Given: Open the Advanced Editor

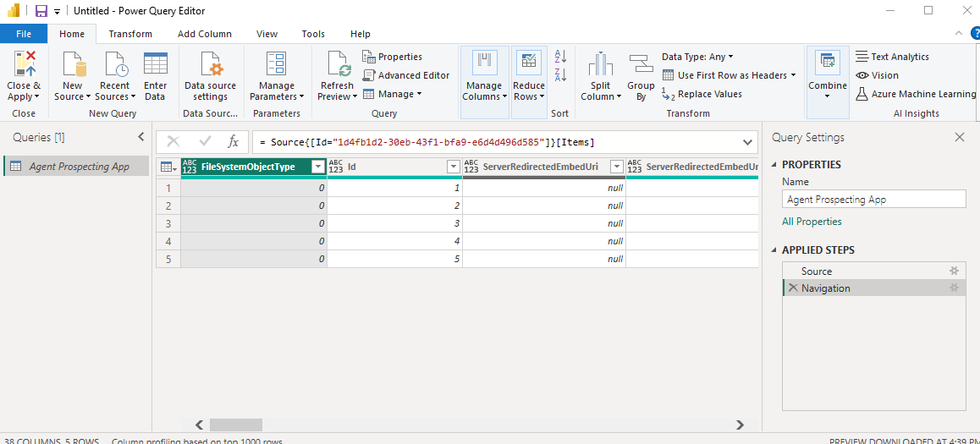Looking at the screenshot, I should (405, 75).
